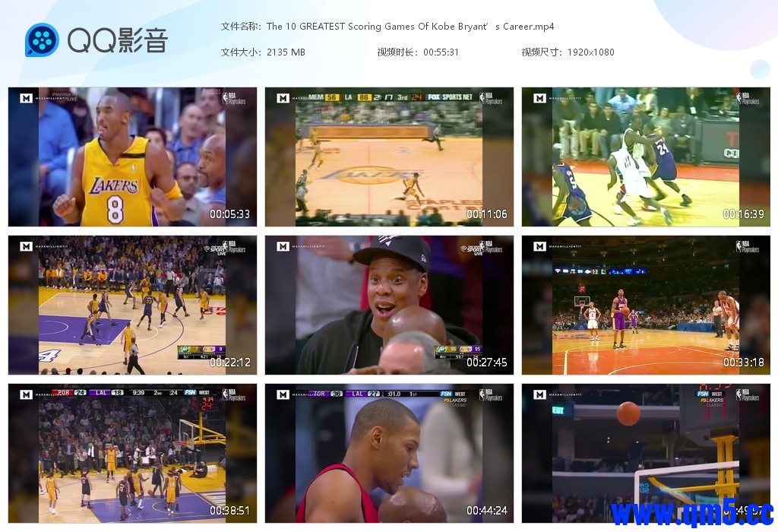Click the 00:22:12 timestamp label
Viewport: 778px width, 532px height.
[229, 363]
